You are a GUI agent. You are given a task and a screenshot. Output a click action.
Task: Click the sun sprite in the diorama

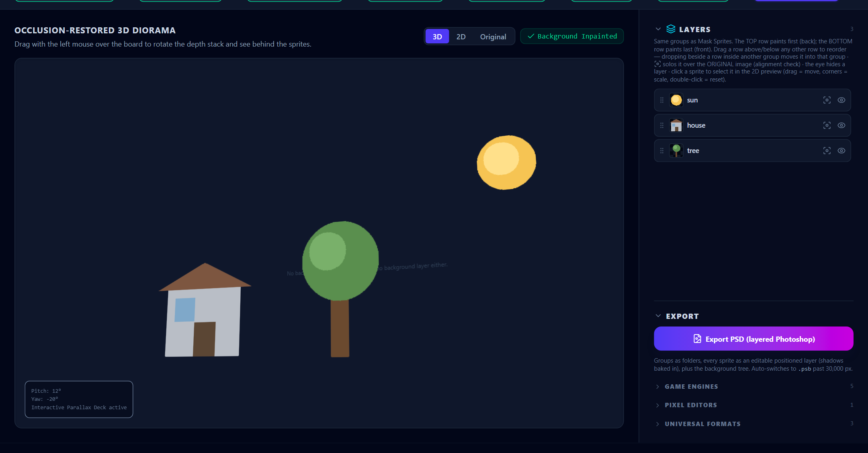(x=506, y=162)
